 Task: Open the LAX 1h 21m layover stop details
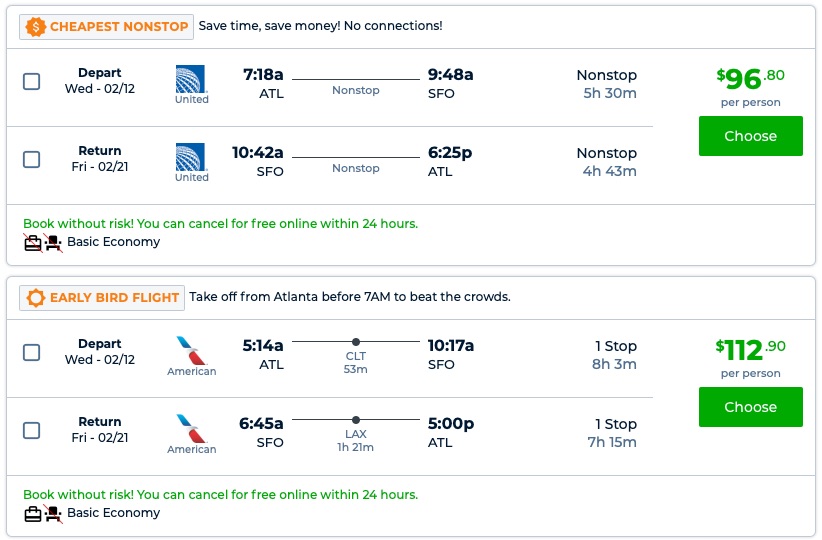click(356, 433)
